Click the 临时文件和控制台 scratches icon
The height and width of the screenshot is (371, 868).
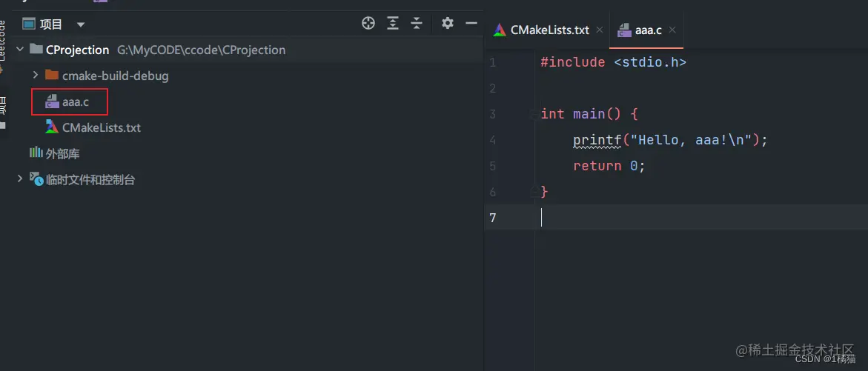(36, 178)
